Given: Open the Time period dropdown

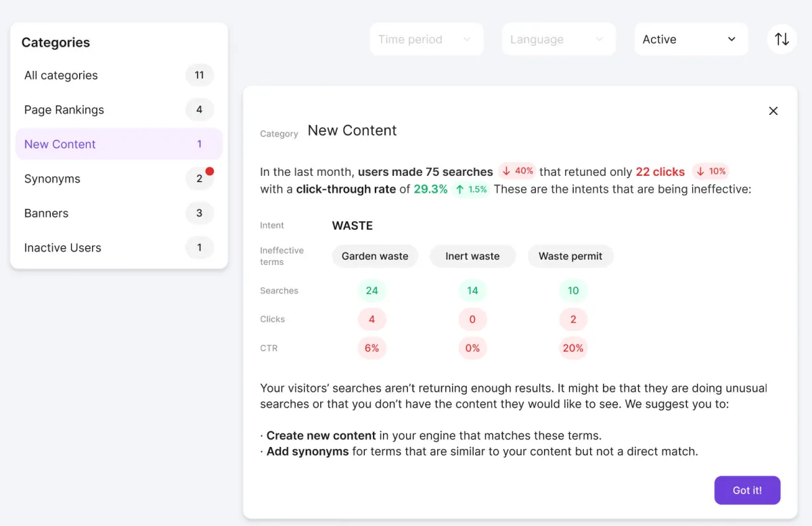Looking at the screenshot, I should tap(426, 39).
